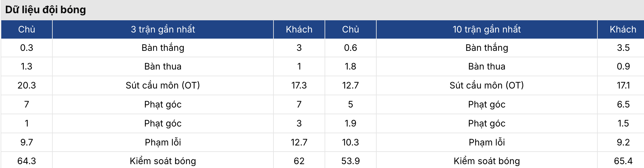Click the "Dữ liệu đội bóng" heading

point(46,10)
